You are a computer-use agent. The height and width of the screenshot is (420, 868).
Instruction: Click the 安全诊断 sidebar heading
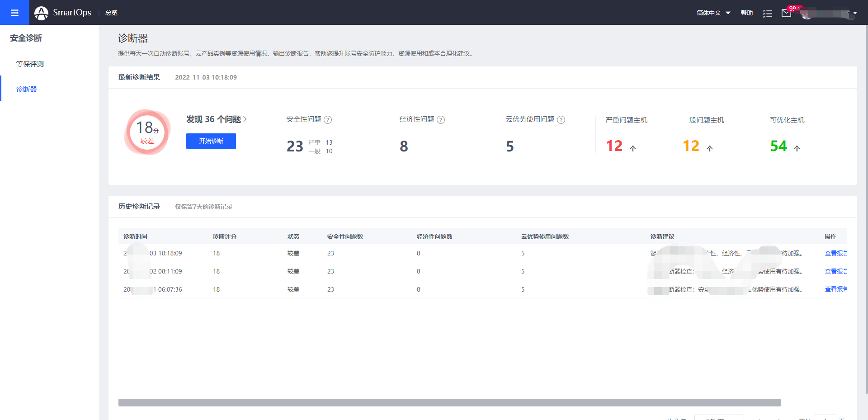[26, 38]
